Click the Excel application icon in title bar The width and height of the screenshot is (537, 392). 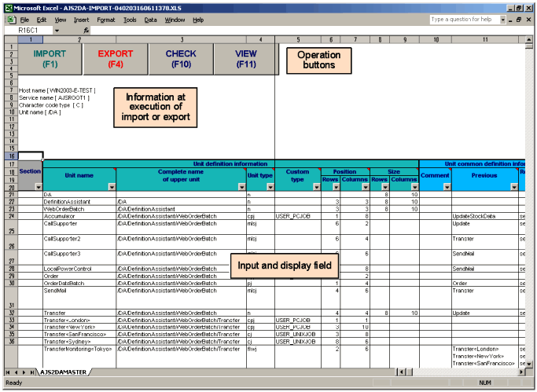6,6
